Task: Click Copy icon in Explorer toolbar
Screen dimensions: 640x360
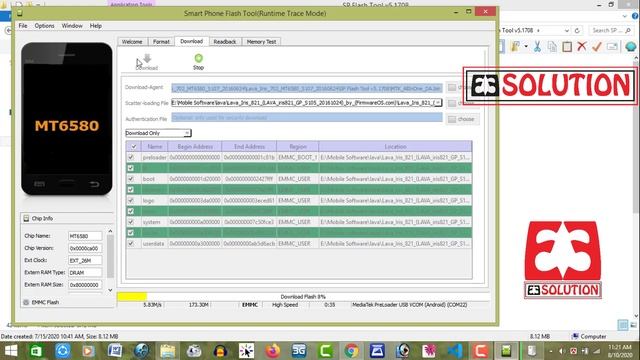Action: click(552, 47)
